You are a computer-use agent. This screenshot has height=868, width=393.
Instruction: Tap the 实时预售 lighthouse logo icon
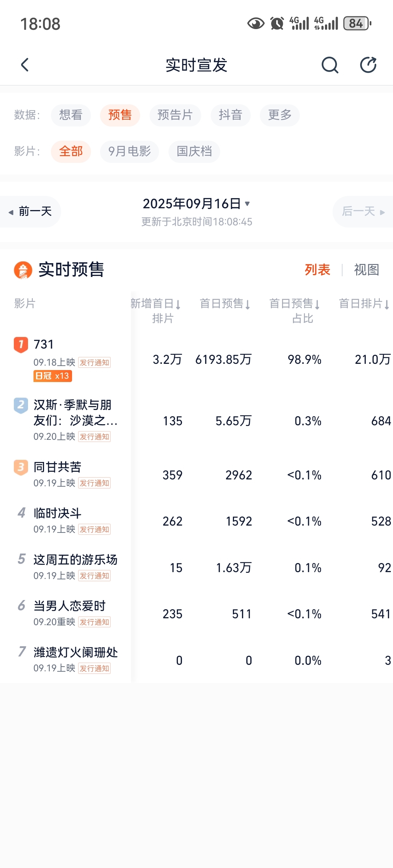[x=23, y=270]
